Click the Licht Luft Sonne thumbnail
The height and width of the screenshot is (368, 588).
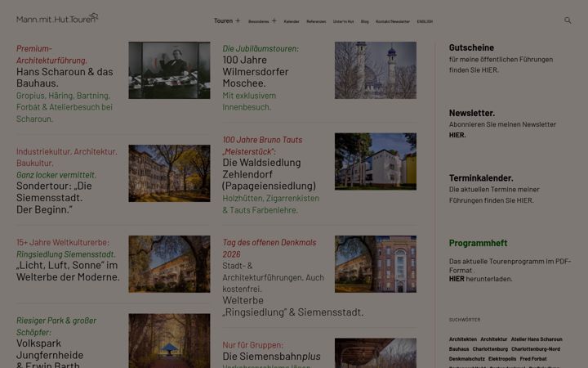(x=169, y=264)
